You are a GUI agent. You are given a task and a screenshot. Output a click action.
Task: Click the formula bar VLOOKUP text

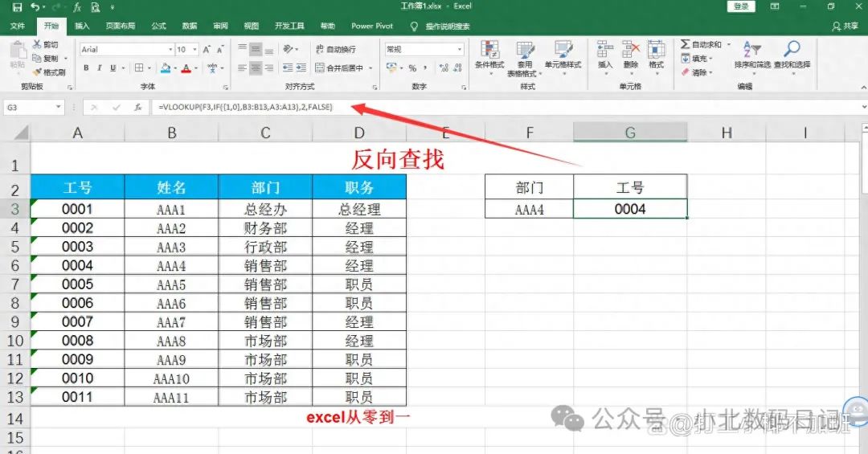tap(246, 107)
